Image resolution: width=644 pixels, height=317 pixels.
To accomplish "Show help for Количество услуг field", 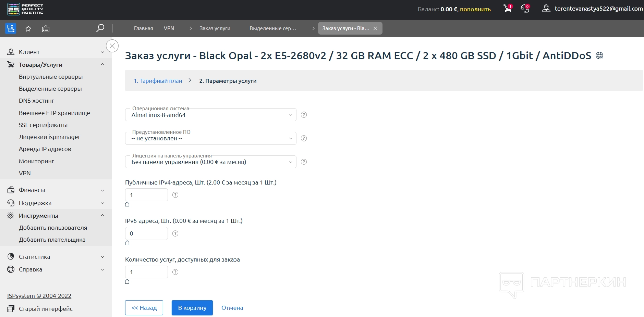I will (x=175, y=272).
